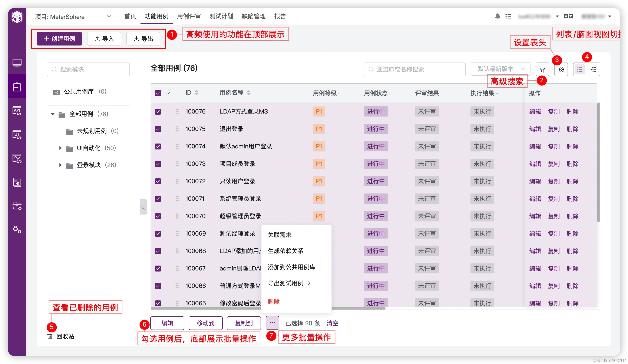The height and width of the screenshot is (364, 628).
Task: Uncheck case 100070 超级管理员登录
Action: [158, 216]
